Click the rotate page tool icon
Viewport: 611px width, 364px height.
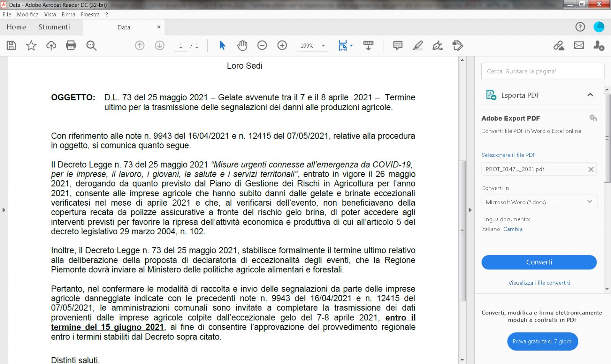457,45
